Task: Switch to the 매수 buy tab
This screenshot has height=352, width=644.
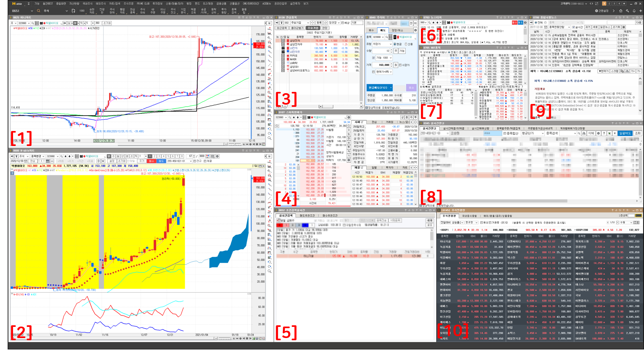Action: pyautogui.click(x=371, y=30)
